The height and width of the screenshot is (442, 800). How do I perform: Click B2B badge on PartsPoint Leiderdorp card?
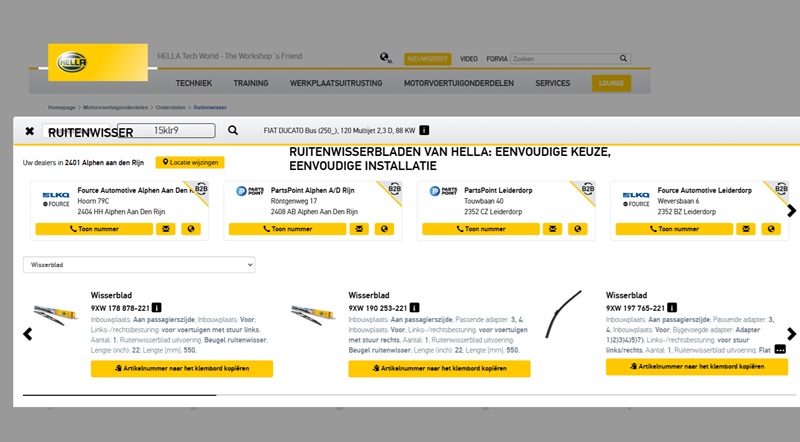click(588, 189)
